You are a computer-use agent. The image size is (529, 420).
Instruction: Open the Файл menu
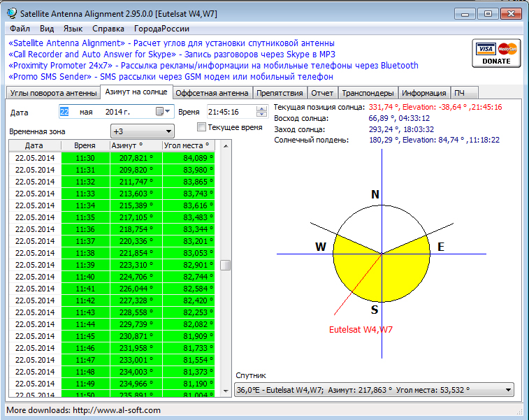tap(20, 29)
